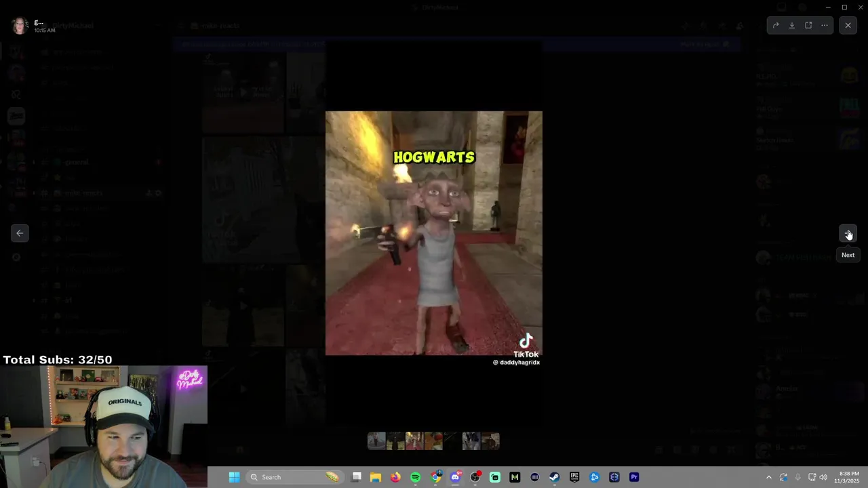Click the microphone tray icon
Screen dimensions: 868x488
tap(797, 477)
